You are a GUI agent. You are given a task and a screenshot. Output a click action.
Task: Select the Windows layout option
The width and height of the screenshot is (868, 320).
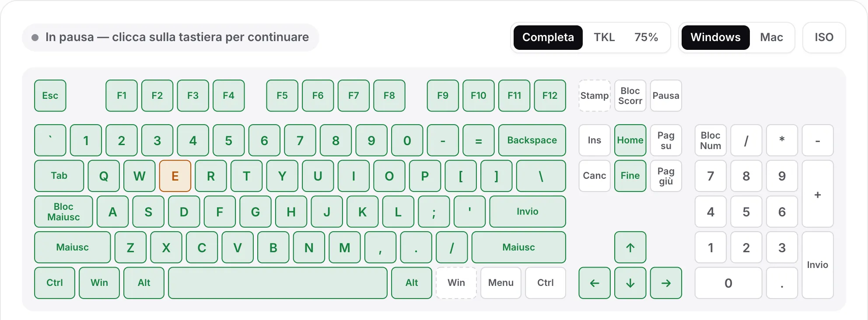[x=715, y=37]
